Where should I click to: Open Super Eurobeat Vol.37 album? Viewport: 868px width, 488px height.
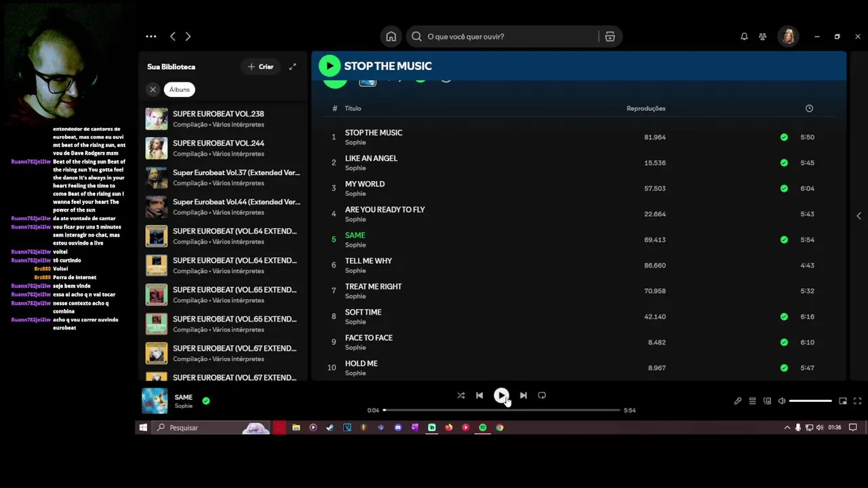coord(223,177)
